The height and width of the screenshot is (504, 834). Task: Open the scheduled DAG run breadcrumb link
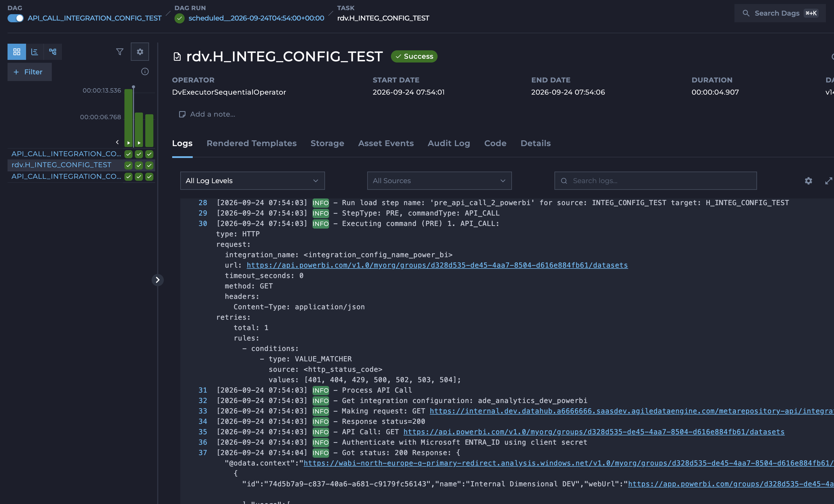pyautogui.click(x=256, y=18)
